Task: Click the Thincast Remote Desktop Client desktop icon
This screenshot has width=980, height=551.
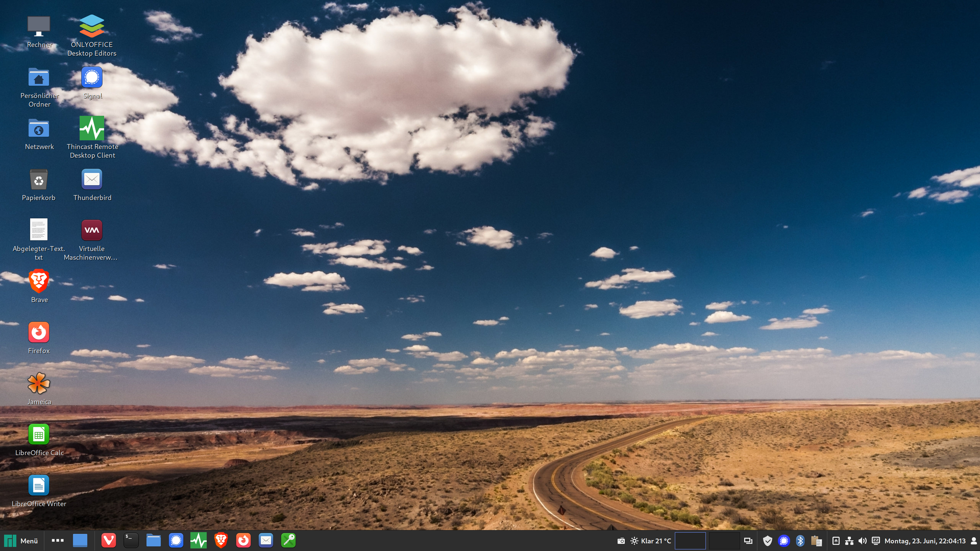Action: point(92,128)
